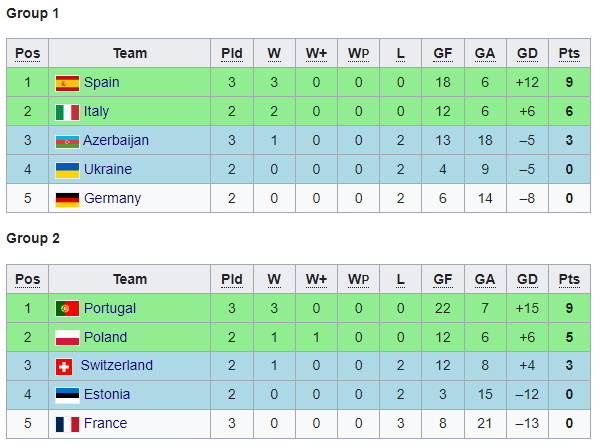Viewport: 597px width, 445px height.
Task: Click the Switzerland flag icon
Action: click(x=64, y=366)
